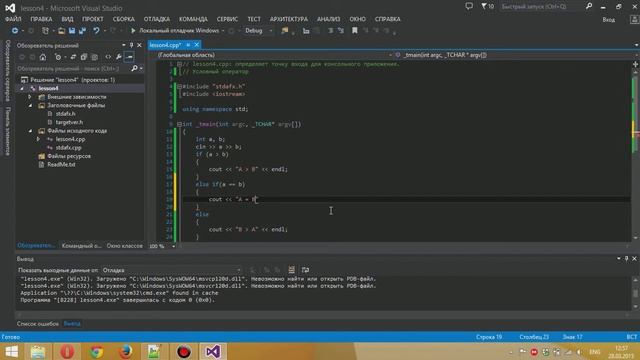Select targetver.h in the tree
The image size is (640, 360).
point(69,122)
